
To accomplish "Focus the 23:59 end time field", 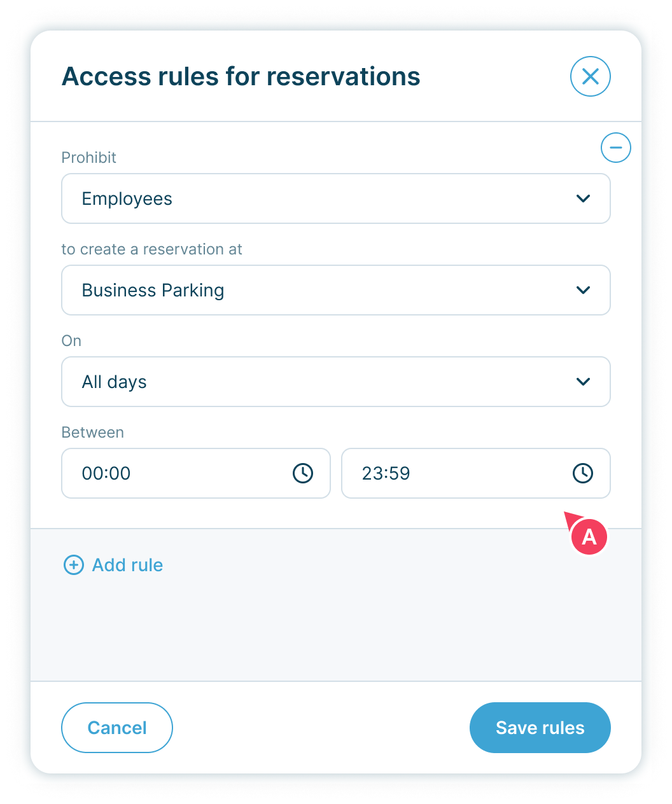I will (452, 473).
